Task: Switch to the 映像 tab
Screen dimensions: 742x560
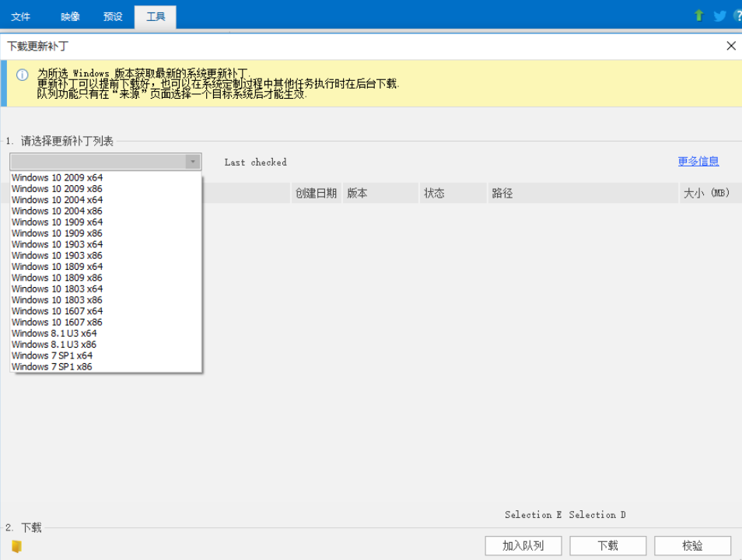Action: coord(70,17)
